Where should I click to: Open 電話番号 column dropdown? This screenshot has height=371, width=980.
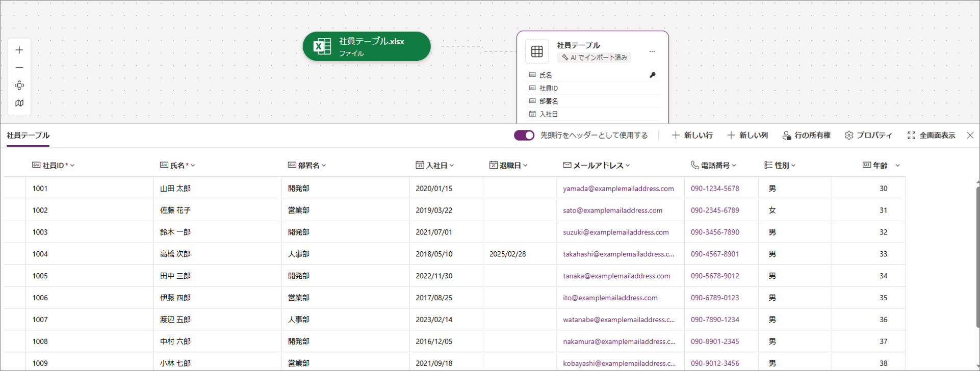734,166
